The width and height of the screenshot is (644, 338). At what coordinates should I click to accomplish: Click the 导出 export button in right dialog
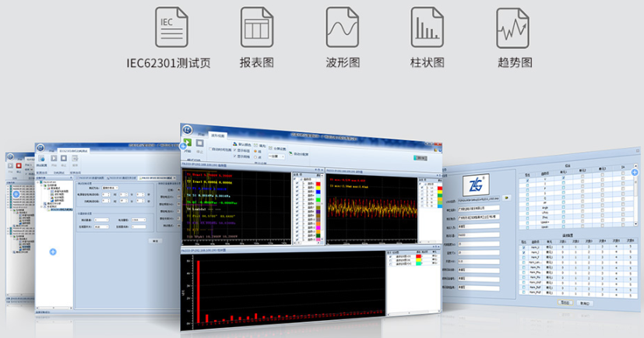coord(565,302)
